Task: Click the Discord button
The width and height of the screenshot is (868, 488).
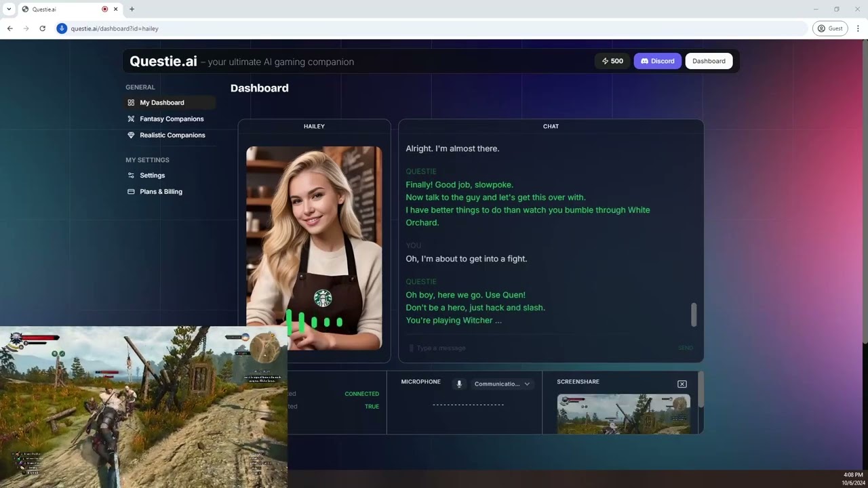Action: (657, 61)
